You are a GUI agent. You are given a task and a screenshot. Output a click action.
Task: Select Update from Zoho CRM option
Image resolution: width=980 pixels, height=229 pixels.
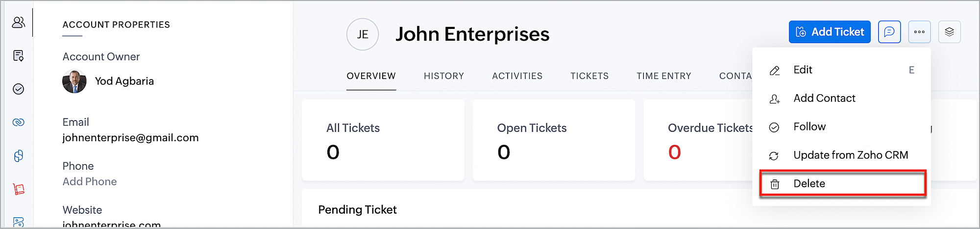point(851,155)
